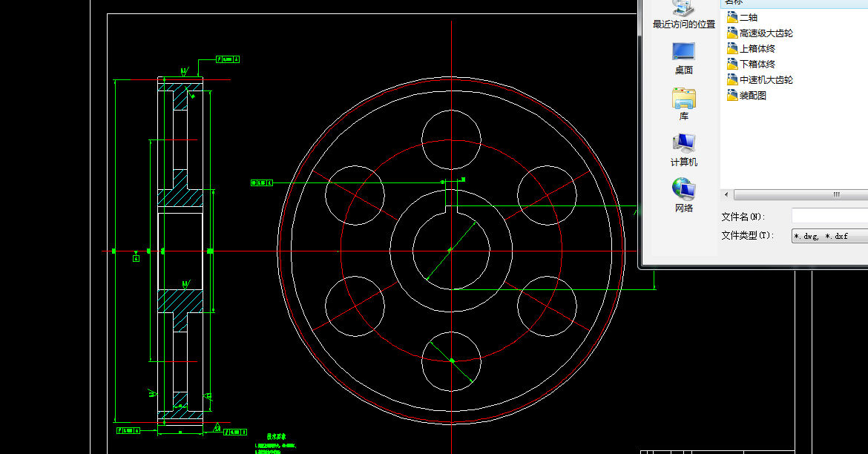
Task: Select the 二轴 folder in file list
Action: [743, 18]
